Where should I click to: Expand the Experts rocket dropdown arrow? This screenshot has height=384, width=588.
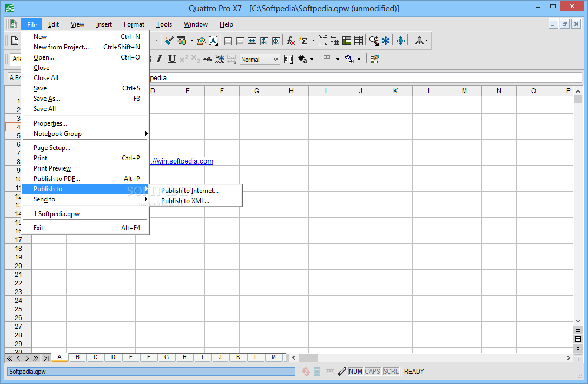point(427,41)
